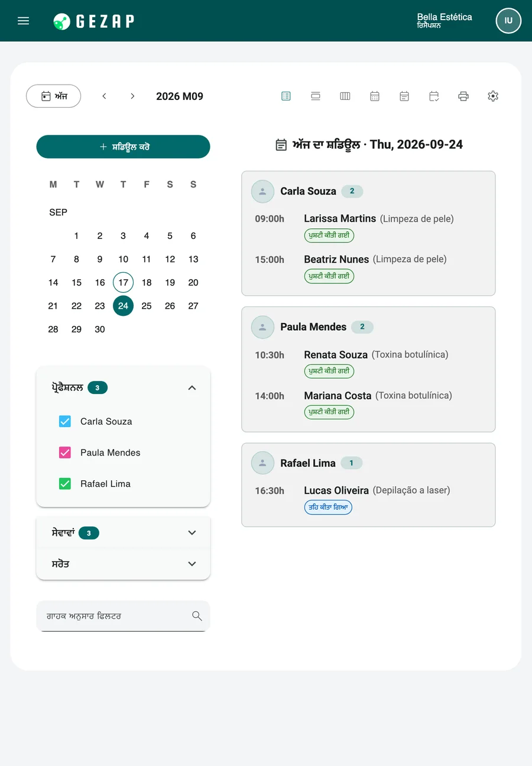Click the today button with calendar icon
Image resolution: width=532 pixels, height=766 pixels.
(53, 96)
